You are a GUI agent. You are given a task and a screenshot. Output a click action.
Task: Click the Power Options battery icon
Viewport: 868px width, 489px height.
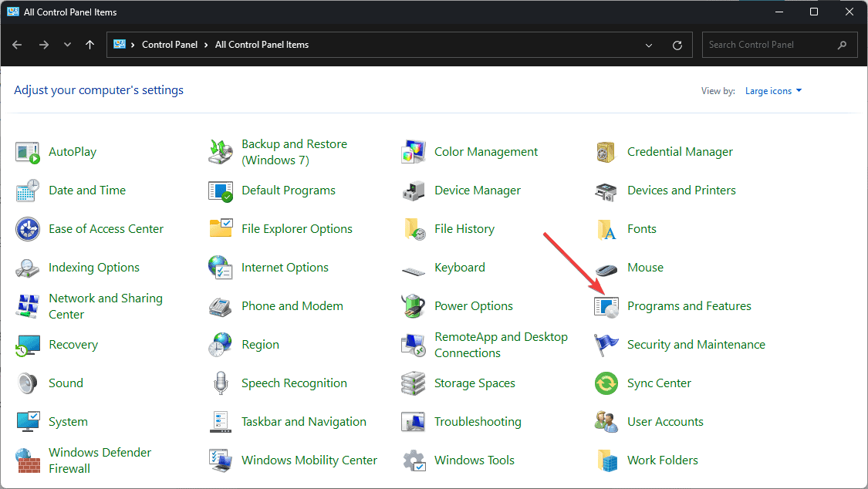click(413, 306)
